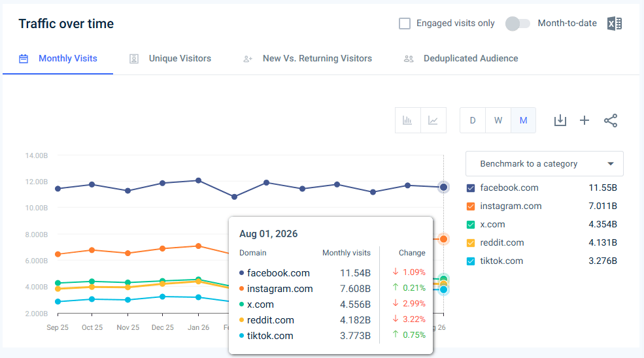
Task: Click facebook.com Jan 26 data point
Action: [x=198, y=181]
